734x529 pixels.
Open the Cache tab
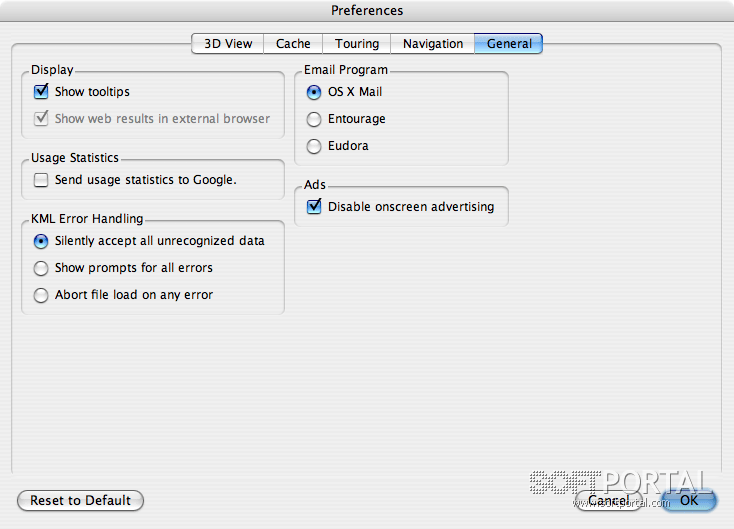(293, 44)
